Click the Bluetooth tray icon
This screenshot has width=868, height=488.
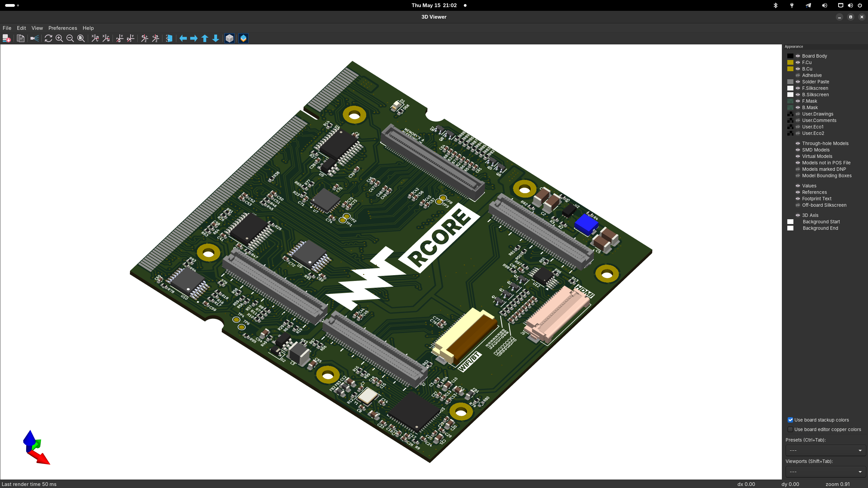pos(775,5)
